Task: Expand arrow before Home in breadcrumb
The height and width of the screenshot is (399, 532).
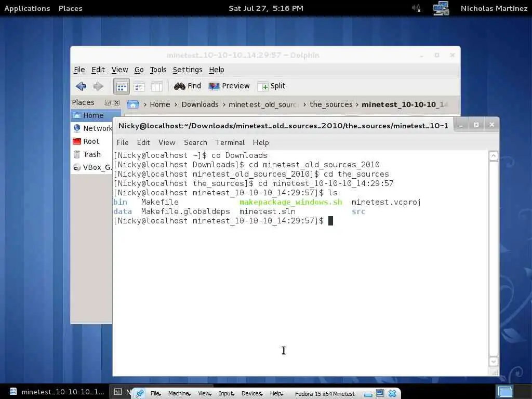Action: (145, 104)
